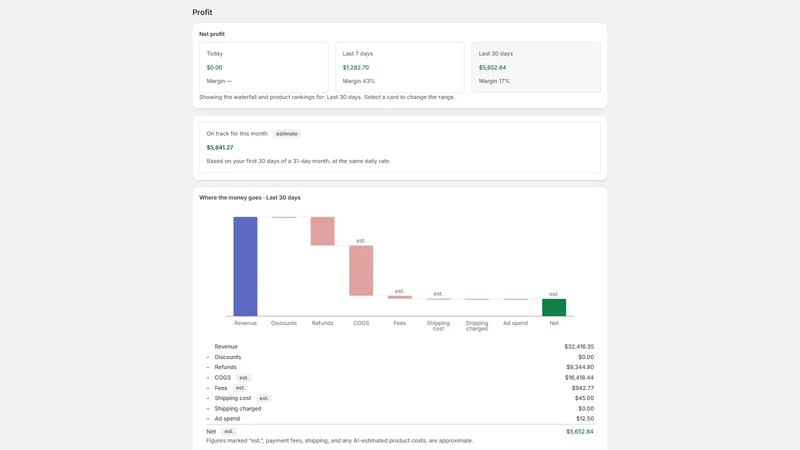Click the Refunds amount $9,344.80
The height and width of the screenshot is (450, 800).
580,367
